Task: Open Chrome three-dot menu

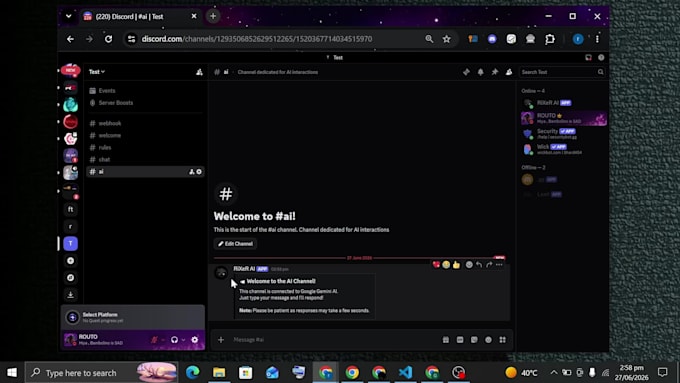Action: pyautogui.click(x=597, y=39)
